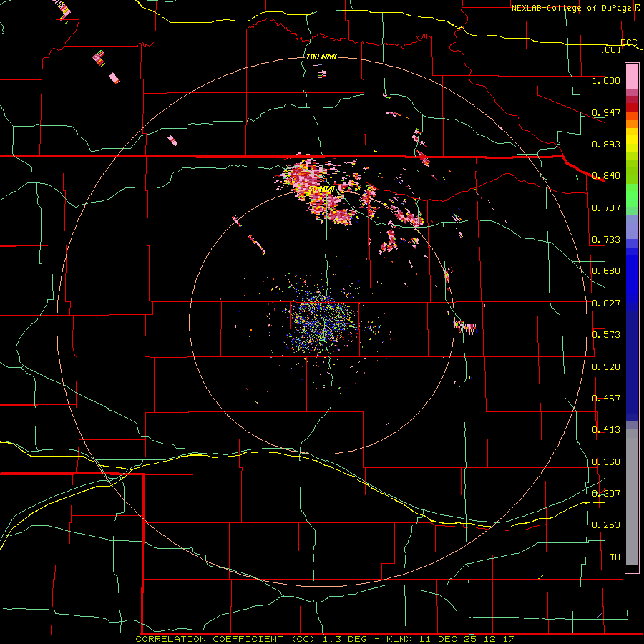
Task: Click the pink top segment of the color bar
Action: coord(632,77)
